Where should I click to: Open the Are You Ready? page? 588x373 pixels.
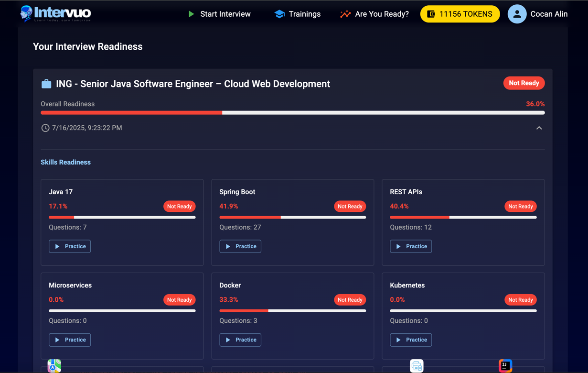pos(382,14)
